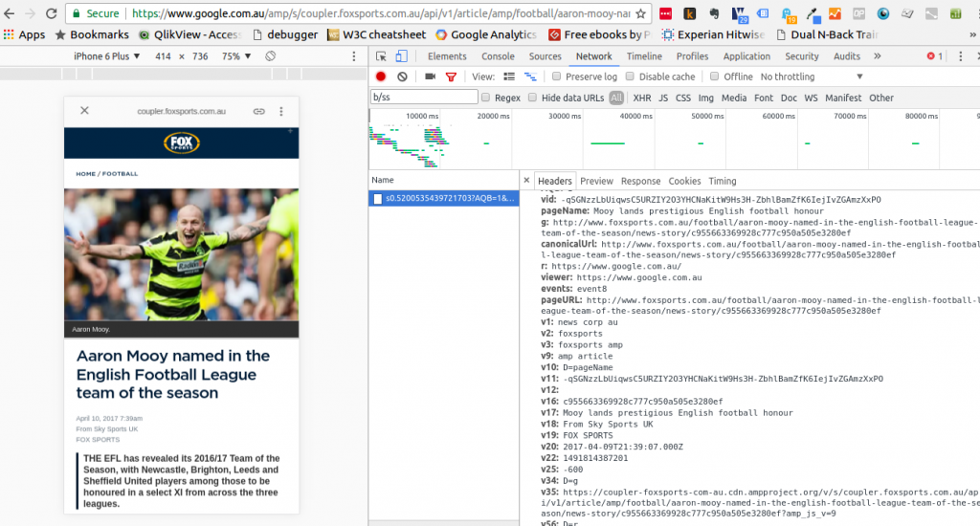Open device toolbar more options menu

coord(354,56)
